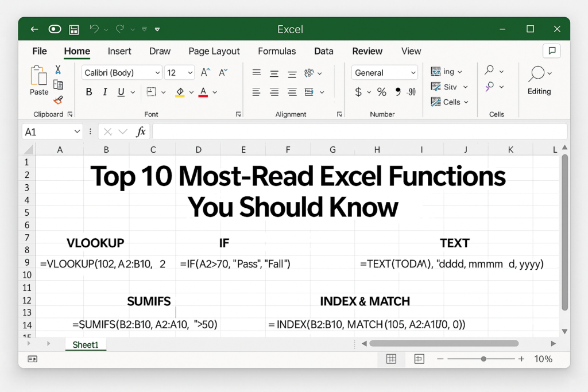Click the decimal places icon

[412, 92]
